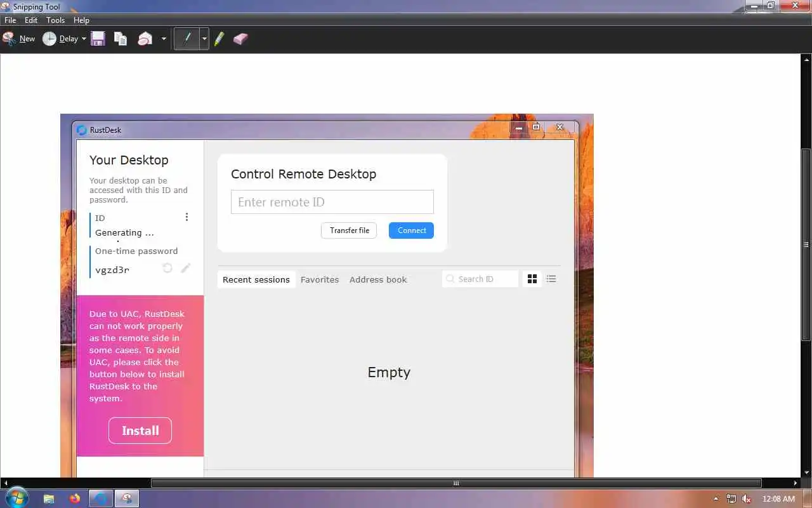Start a New snip

click(18, 39)
